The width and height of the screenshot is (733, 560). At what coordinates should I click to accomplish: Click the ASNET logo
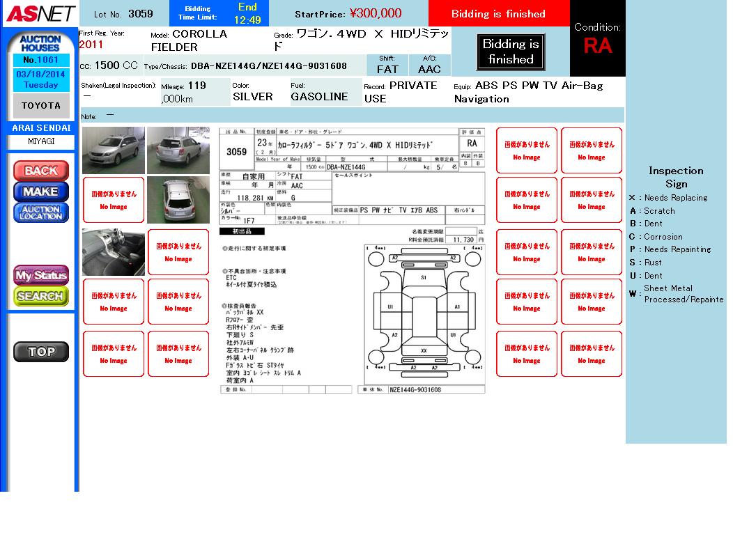coord(40,14)
